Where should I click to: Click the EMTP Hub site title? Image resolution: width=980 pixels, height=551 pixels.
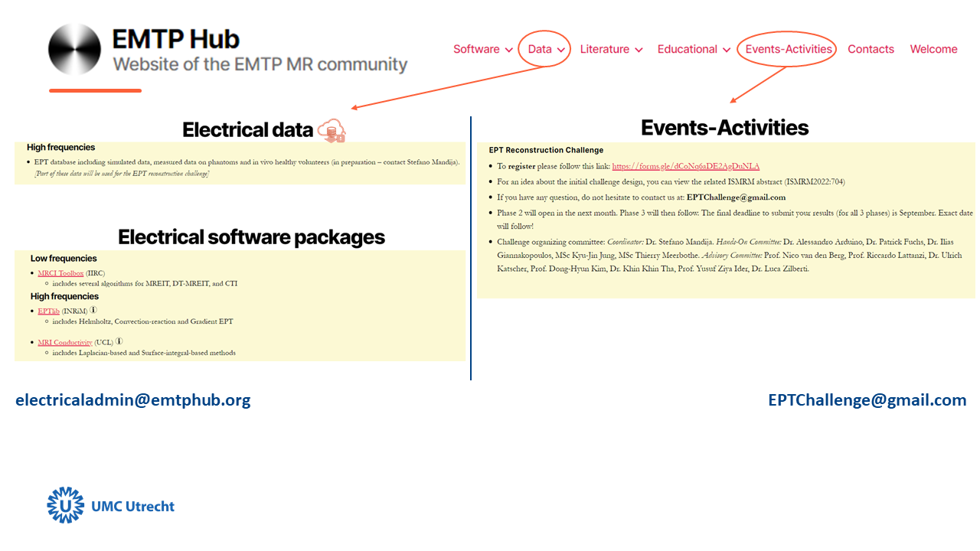[176, 39]
